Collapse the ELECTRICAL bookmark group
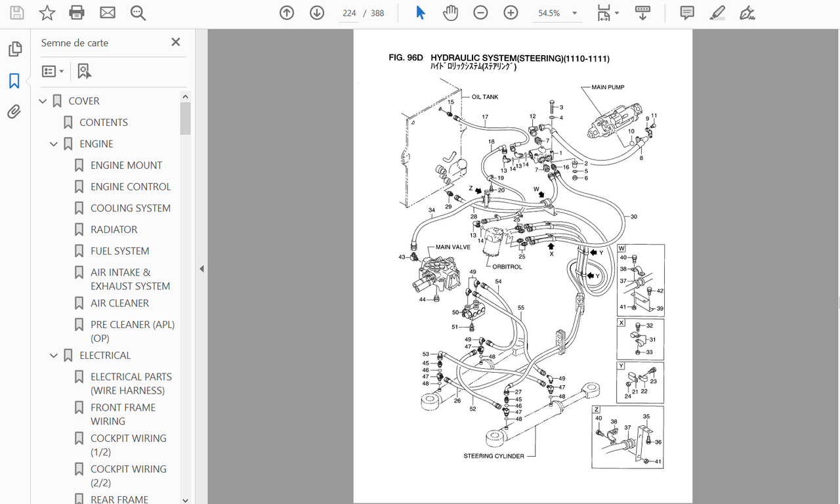Image resolution: width=840 pixels, height=504 pixels. click(54, 355)
